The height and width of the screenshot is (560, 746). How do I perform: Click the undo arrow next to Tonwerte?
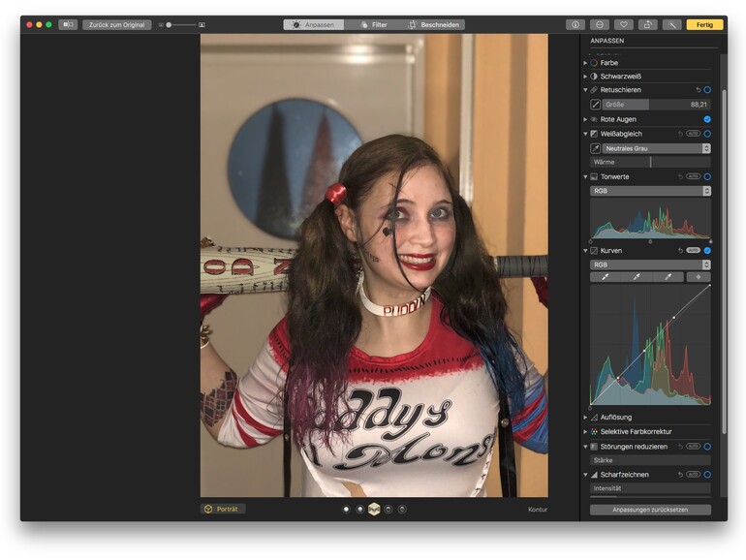click(680, 176)
